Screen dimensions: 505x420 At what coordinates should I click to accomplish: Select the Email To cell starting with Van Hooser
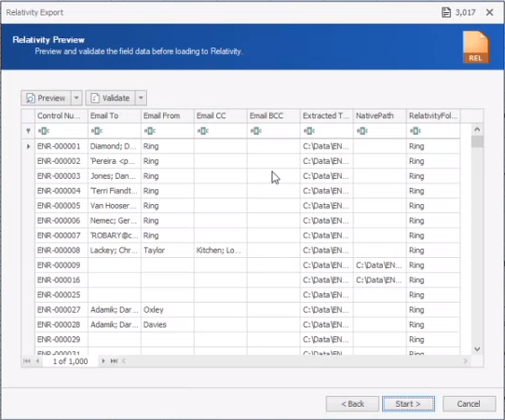click(x=115, y=206)
